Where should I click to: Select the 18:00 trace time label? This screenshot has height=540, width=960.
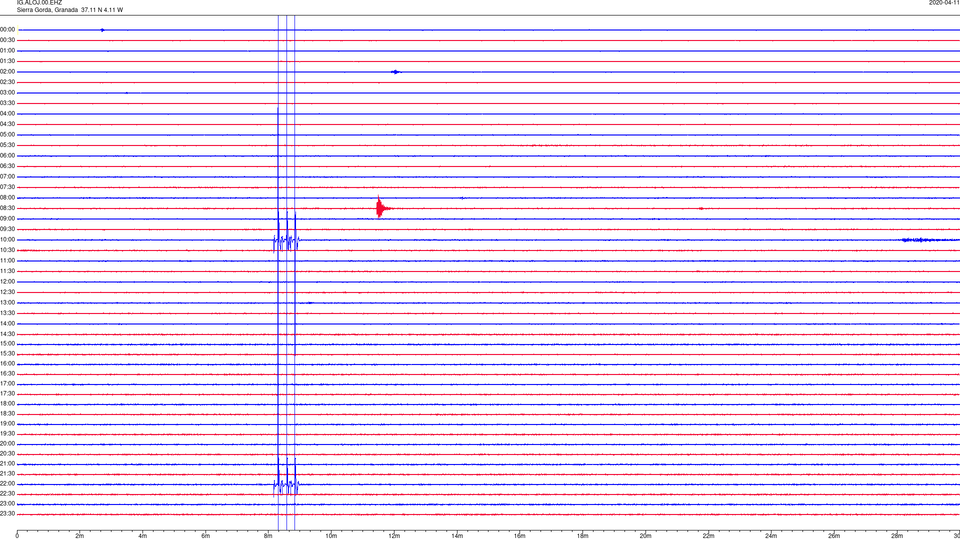click(7, 404)
